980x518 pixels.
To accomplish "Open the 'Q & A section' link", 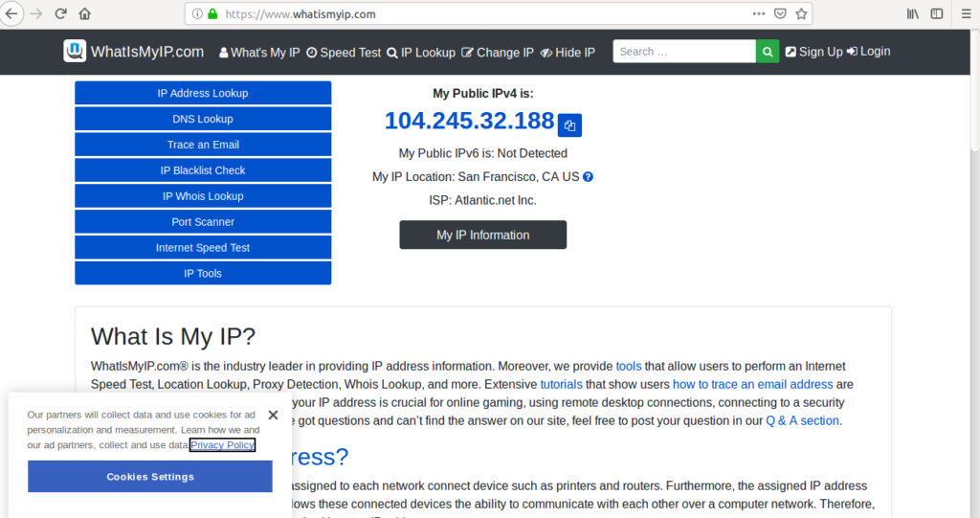I will 803,420.
